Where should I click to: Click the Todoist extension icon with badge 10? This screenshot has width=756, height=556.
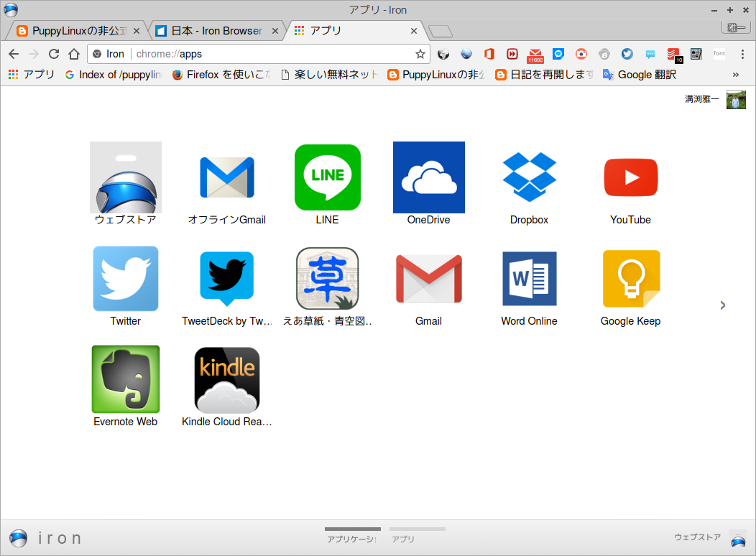click(674, 55)
